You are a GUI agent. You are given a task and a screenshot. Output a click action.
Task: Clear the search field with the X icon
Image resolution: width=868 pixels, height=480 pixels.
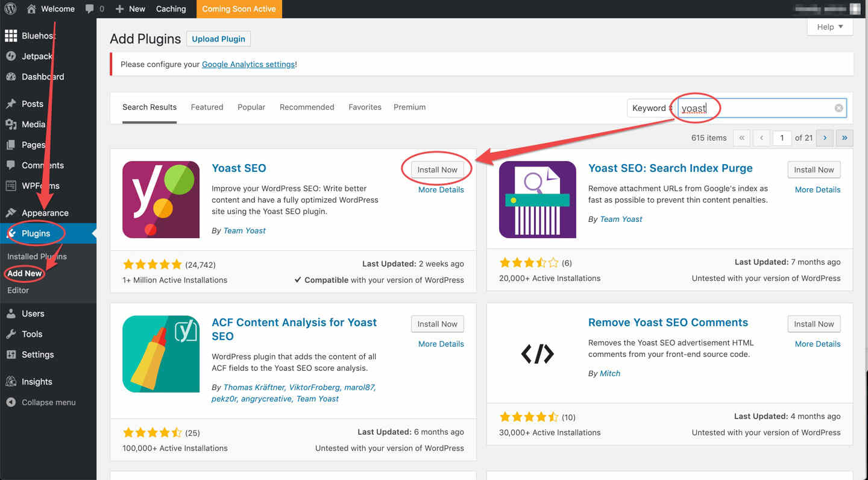(x=838, y=108)
